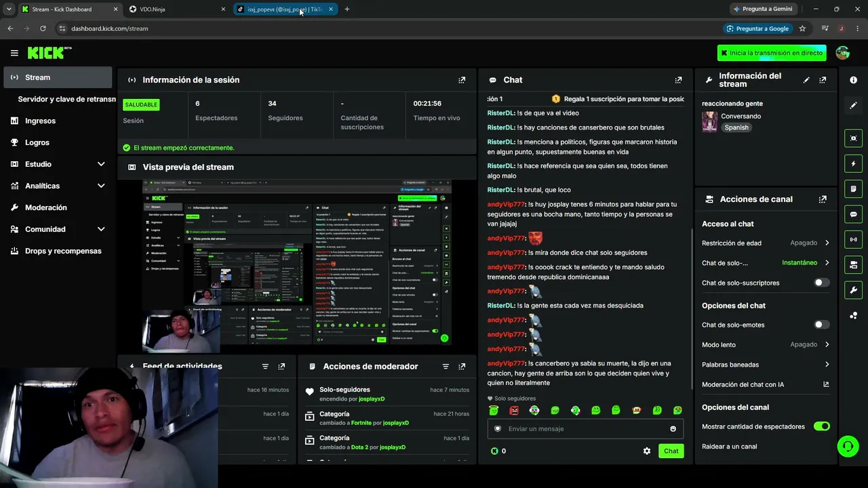868x488 pixels.
Task: Open Moderación del chat con IA link
Action: (x=766, y=384)
